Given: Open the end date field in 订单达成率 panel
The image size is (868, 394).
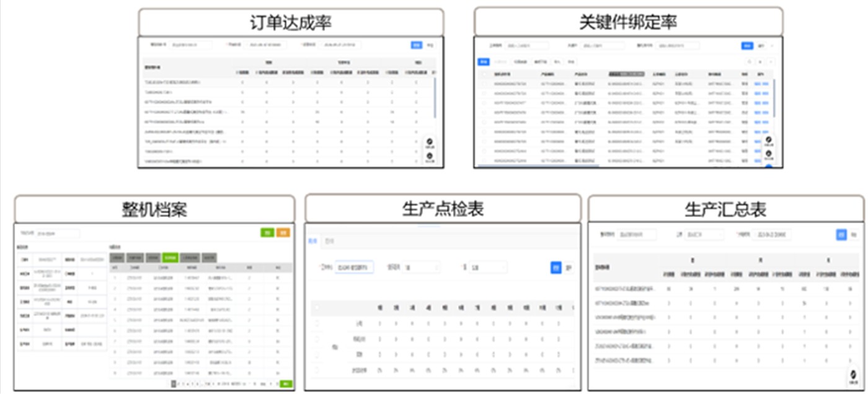Looking at the screenshot, I should [340, 45].
